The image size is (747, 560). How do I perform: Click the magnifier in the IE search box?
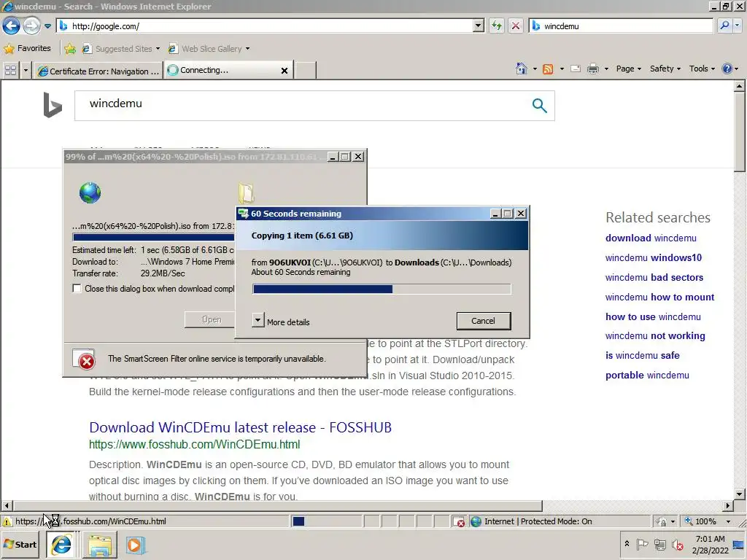(724, 26)
